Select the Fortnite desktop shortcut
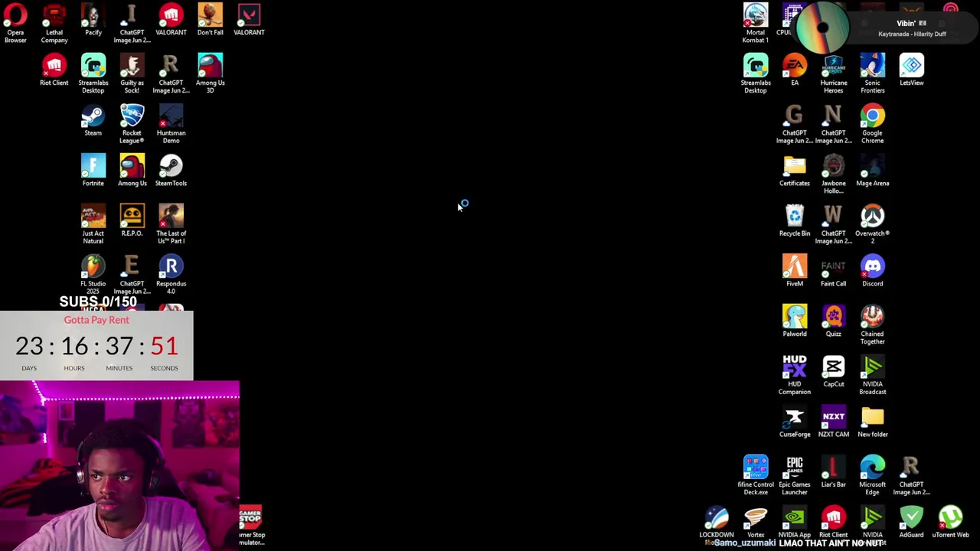The width and height of the screenshot is (980, 551). [93, 171]
